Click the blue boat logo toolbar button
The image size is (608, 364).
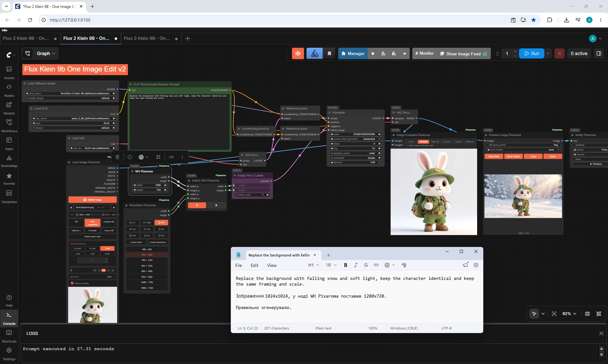point(314,53)
